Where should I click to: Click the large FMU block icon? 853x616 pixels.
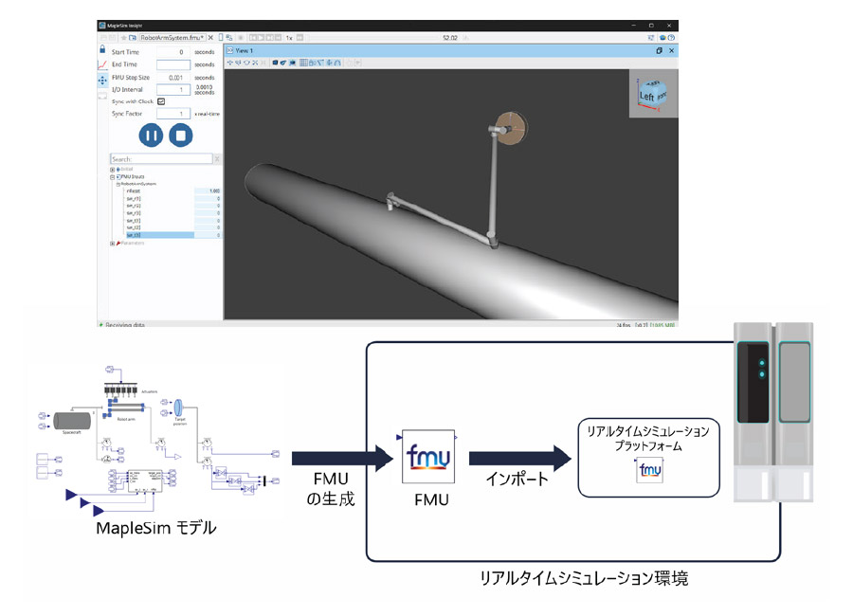click(x=428, y=456)
